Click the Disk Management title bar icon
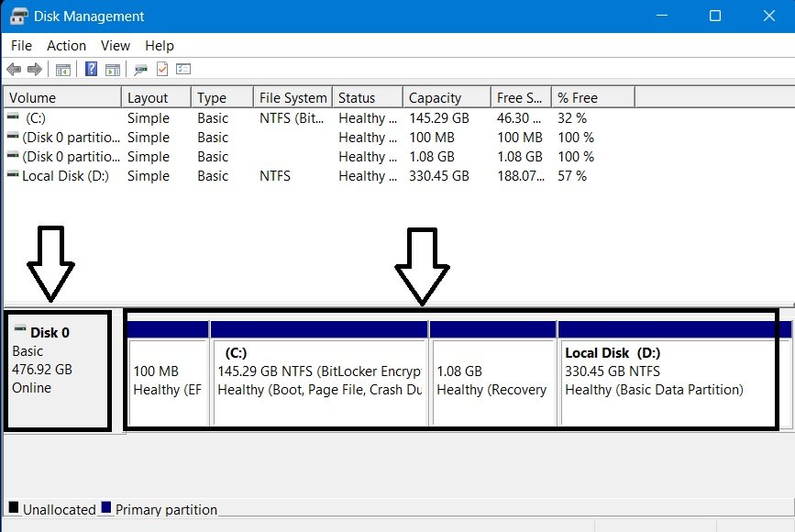The image size is (795, 532). tap(18, 16)
